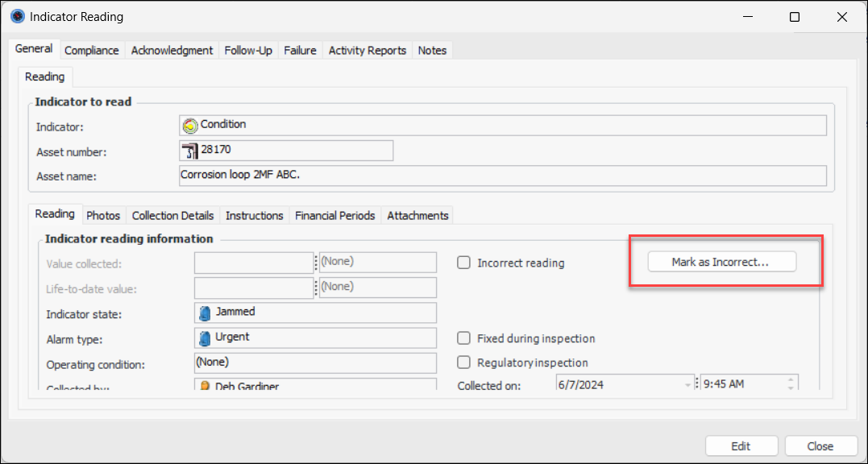Click the Indicator field showing Condition
This screenshot has height=464, width=868.
(x=503, y=126)
